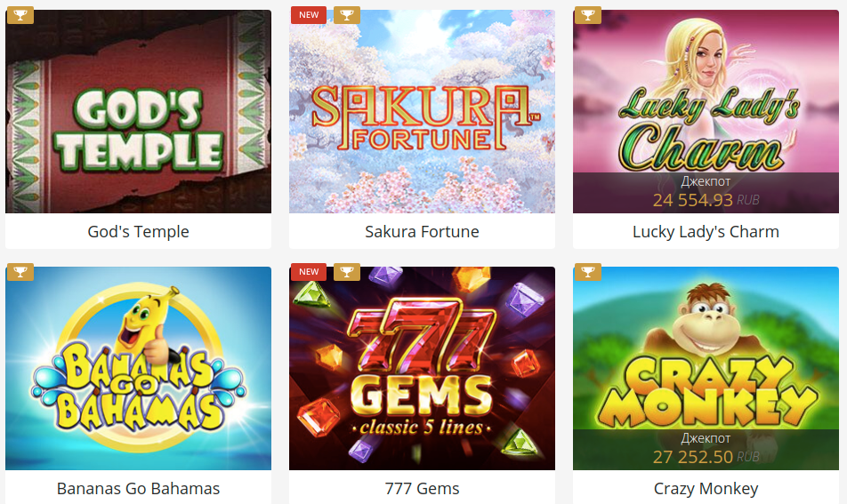The height and width of the screenshot is (504, 847).
Task: Click the trophy badge on Lucky Lady's Charm
Action: coord(588,15)
